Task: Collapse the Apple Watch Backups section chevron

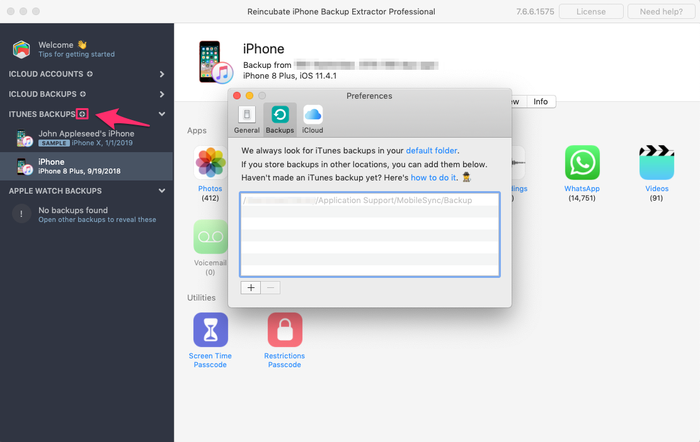Action: (x=162, y=191)
